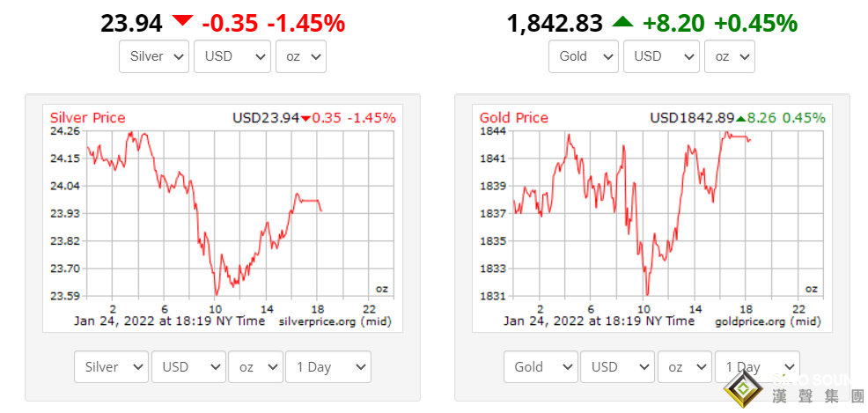868x413 pixels.
Task: Click the red Silver Price chart title
Action: coord(87,118)
